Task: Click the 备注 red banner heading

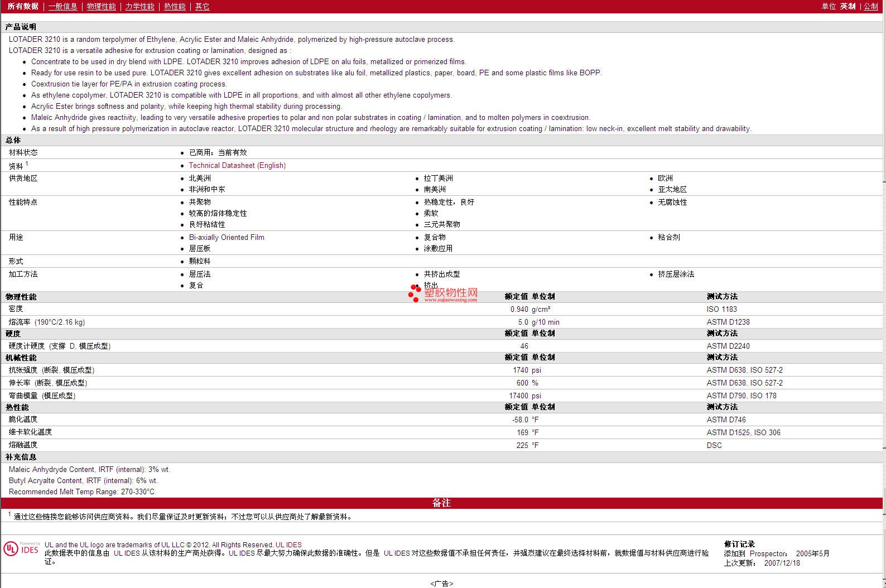Action: 441,503
